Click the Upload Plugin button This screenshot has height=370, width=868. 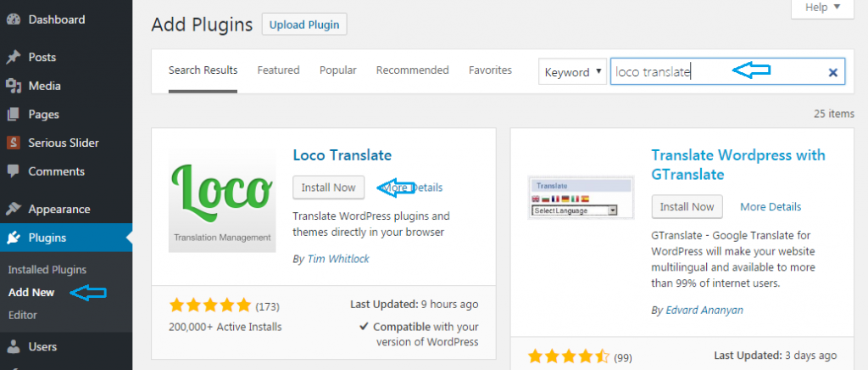[x=304, y=25]
